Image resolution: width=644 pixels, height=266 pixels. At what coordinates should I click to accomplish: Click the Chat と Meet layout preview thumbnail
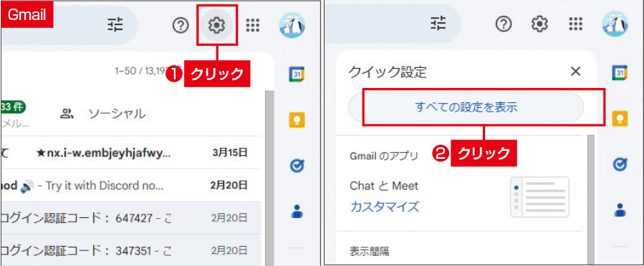click(x=539, y=197)
